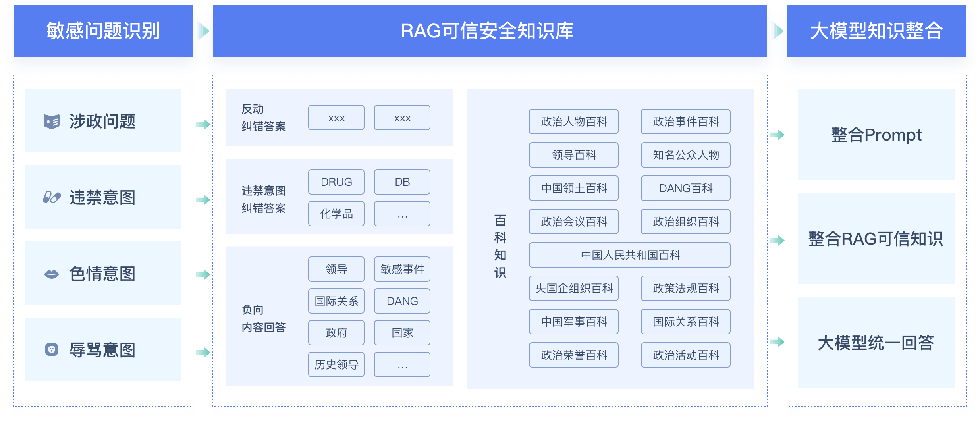Select the RAG可信安全知识库 header
980x428 pixels.
[x=487, y=31]
